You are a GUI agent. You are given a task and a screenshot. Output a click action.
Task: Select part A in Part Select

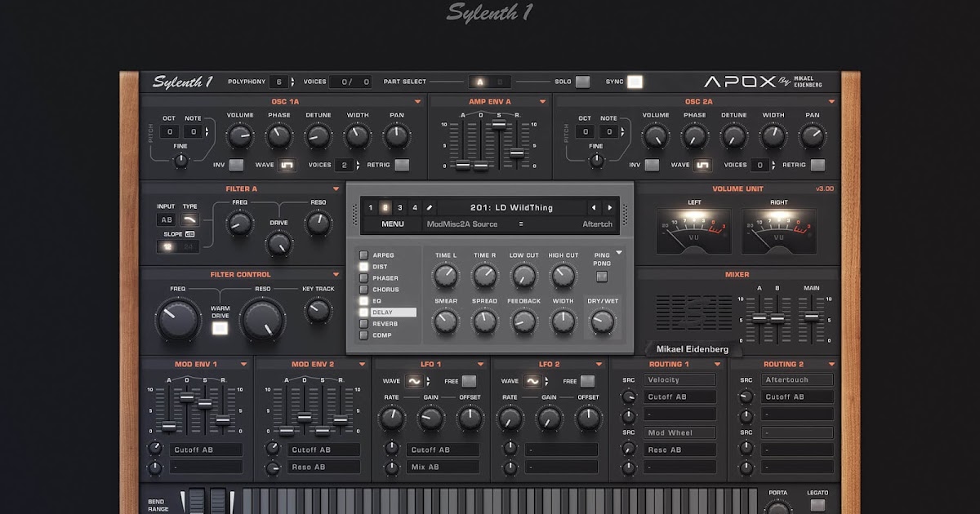(480, 82)
